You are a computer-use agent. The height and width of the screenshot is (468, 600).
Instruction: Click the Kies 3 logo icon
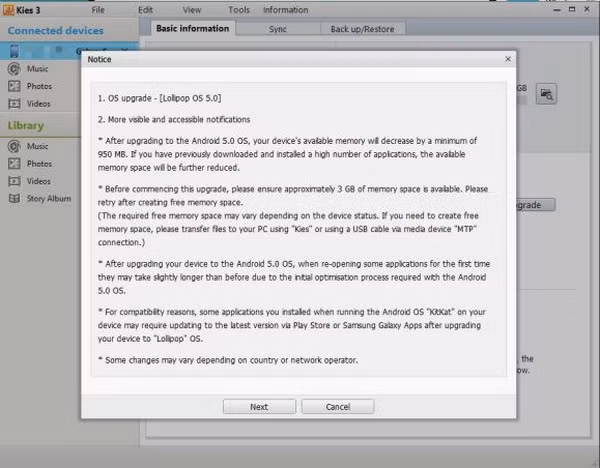pyautogui.click(x=8, y=9)
